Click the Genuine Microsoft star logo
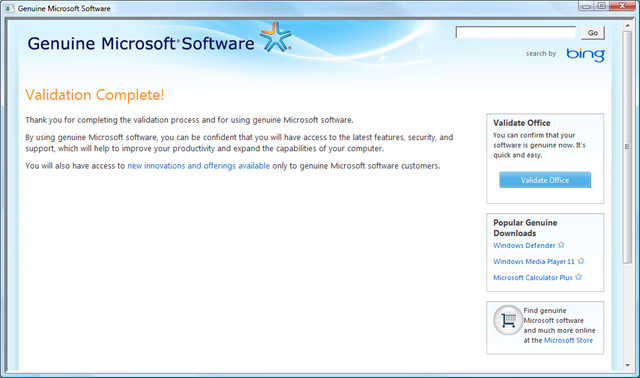Image resolution: width=640 pixels, height=378 pixels. (276, 37)
